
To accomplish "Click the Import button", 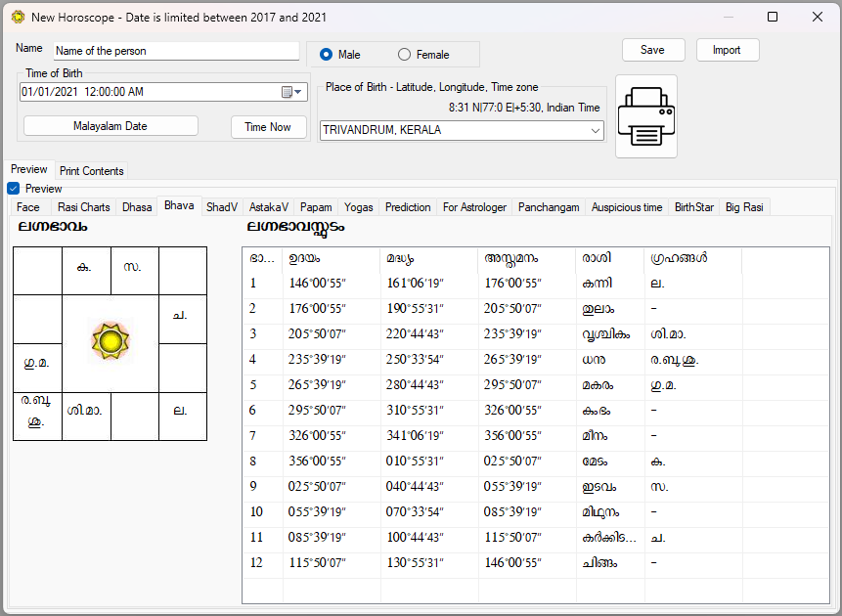I will point(728,49).
